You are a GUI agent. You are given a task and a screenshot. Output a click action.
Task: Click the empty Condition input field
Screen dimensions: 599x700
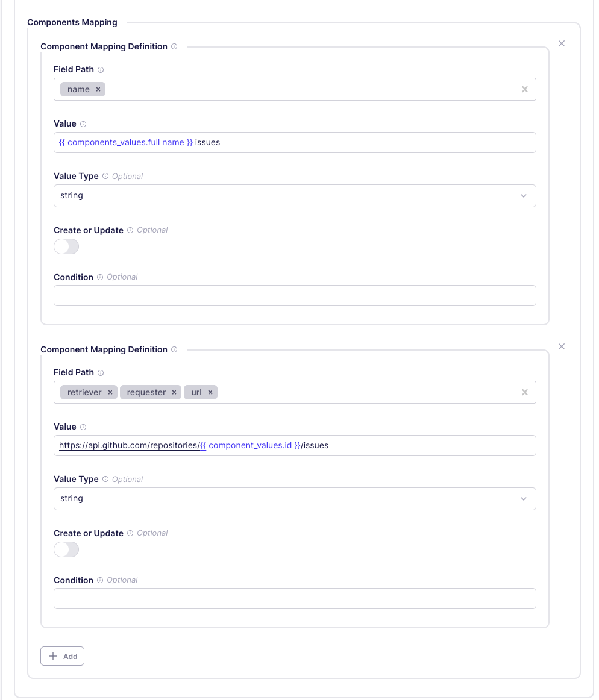coord(295,295)
